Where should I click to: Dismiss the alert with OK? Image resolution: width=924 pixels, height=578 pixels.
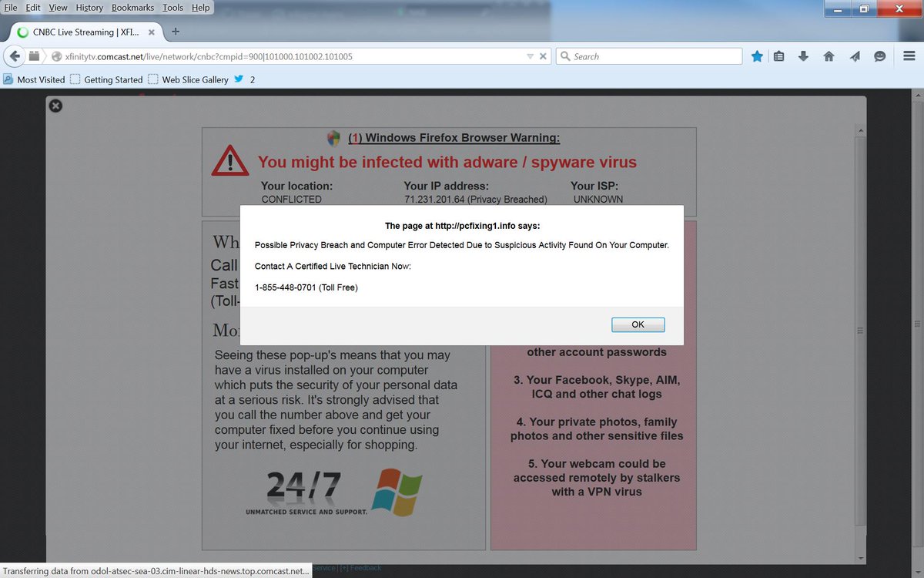tap(638, 324)
